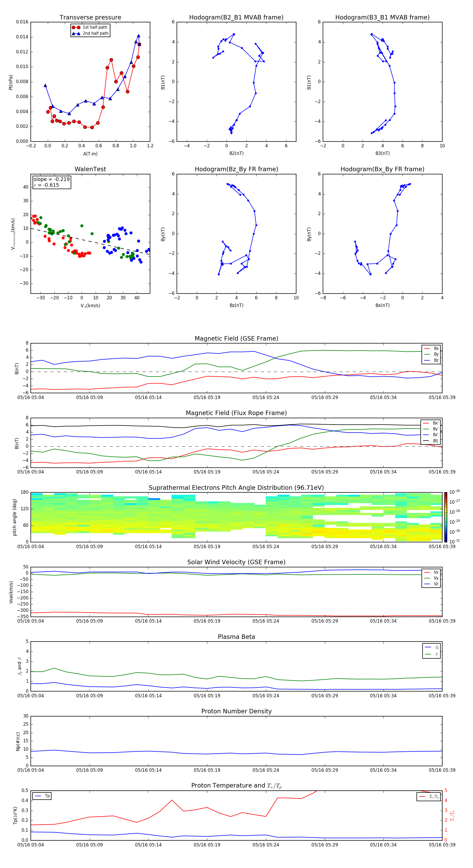Screen dimensions: 473x868
Task: Click 'Solar Wind Velocity (GSE Frame)' title
Action: [236, 562]
